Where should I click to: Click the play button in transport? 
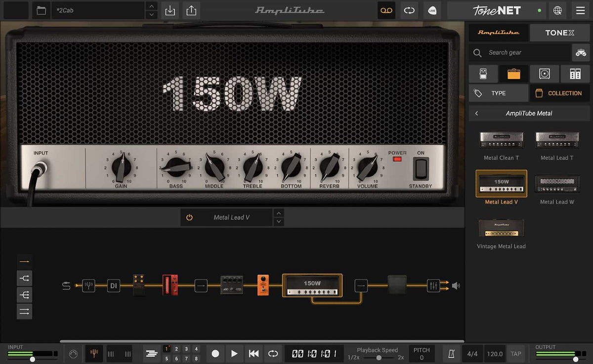click(x=234, y=354)
